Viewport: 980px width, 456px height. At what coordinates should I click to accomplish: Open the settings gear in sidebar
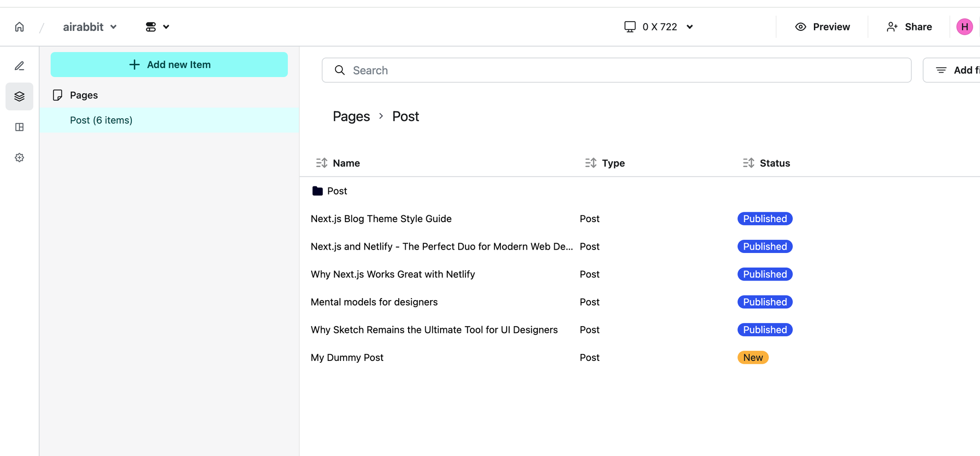(x=20, y=158)
